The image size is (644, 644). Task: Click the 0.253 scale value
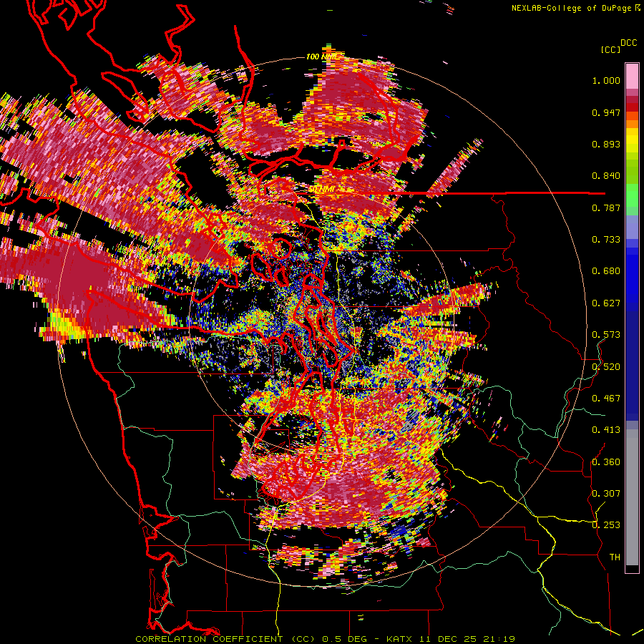[606, 525]
